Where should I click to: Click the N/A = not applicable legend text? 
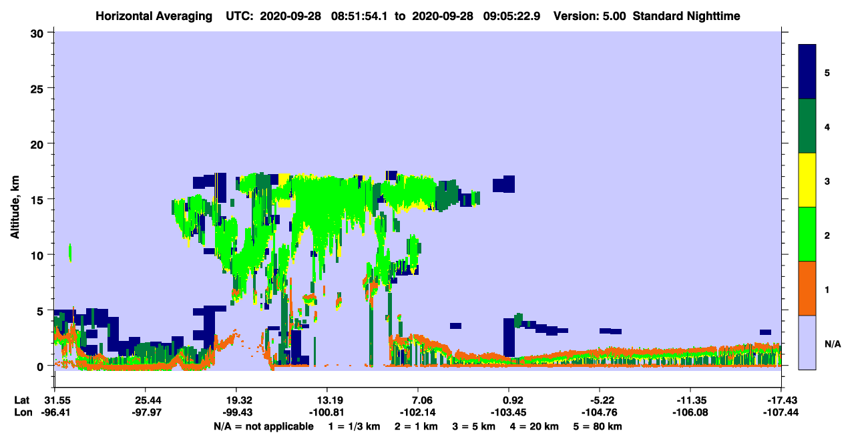(264, 426)
